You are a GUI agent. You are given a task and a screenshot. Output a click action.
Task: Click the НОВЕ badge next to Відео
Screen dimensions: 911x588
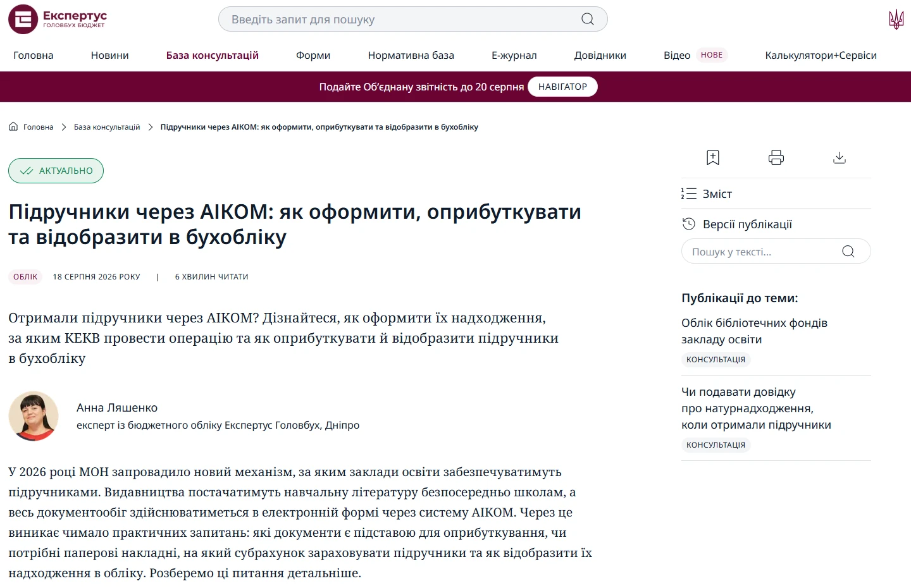pyautogui.click(x=712, y=55)
